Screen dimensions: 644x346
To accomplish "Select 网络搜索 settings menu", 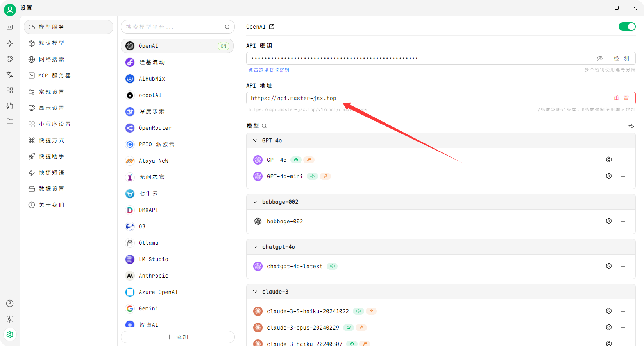I will click(68, 59).
